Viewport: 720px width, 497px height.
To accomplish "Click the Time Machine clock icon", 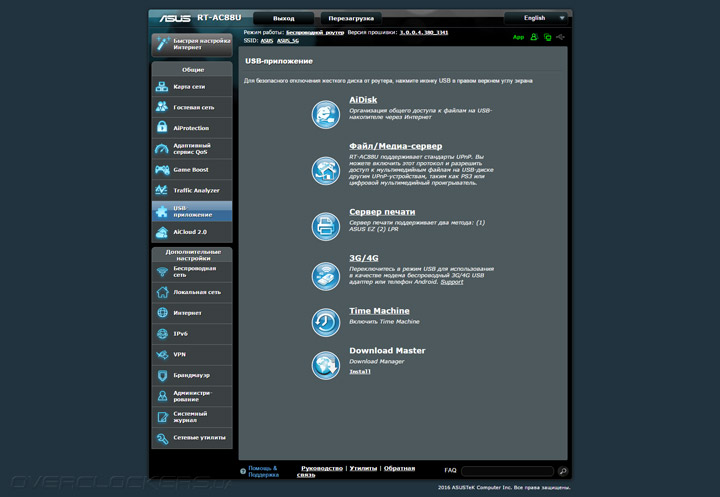I will pyautogui.click(x=326, y=322).
